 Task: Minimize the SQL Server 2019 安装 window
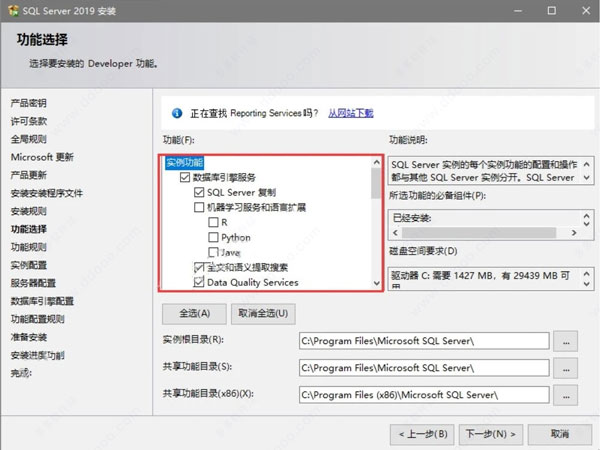[x=518, y=11]
